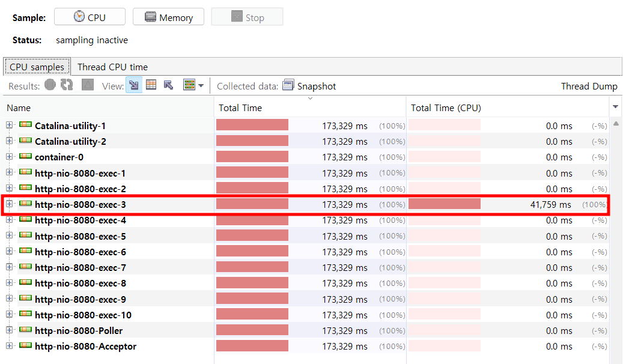
Task: Click the Thread Dump button
Action: point(589,86)
